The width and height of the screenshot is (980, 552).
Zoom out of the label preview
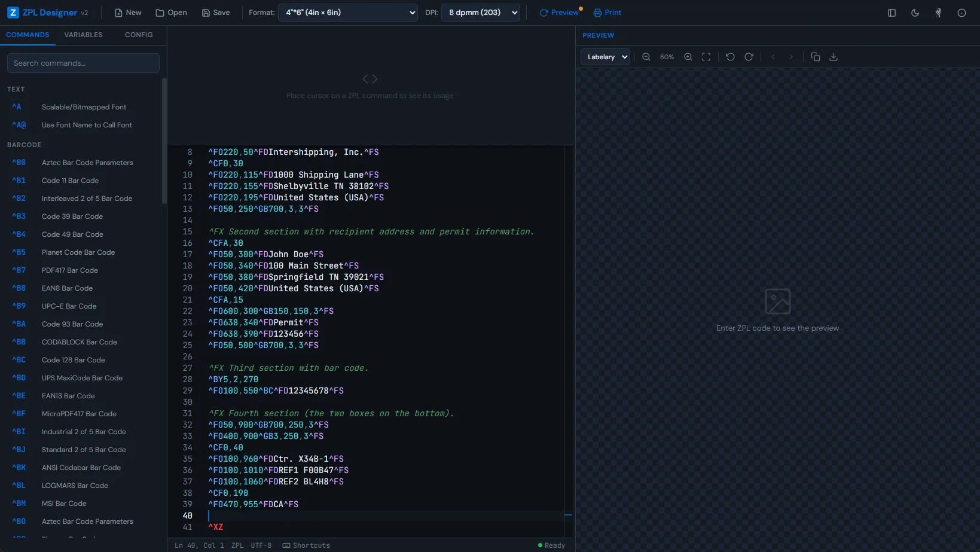click(646, 56)
